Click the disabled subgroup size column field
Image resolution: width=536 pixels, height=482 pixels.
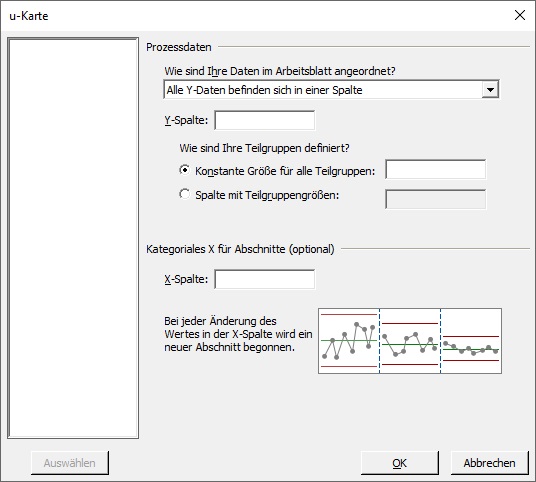tap(436, 199)
